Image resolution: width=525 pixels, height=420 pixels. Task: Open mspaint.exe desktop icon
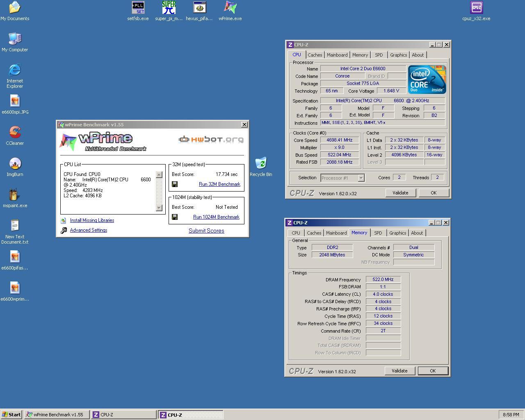(x=15, y=198)
